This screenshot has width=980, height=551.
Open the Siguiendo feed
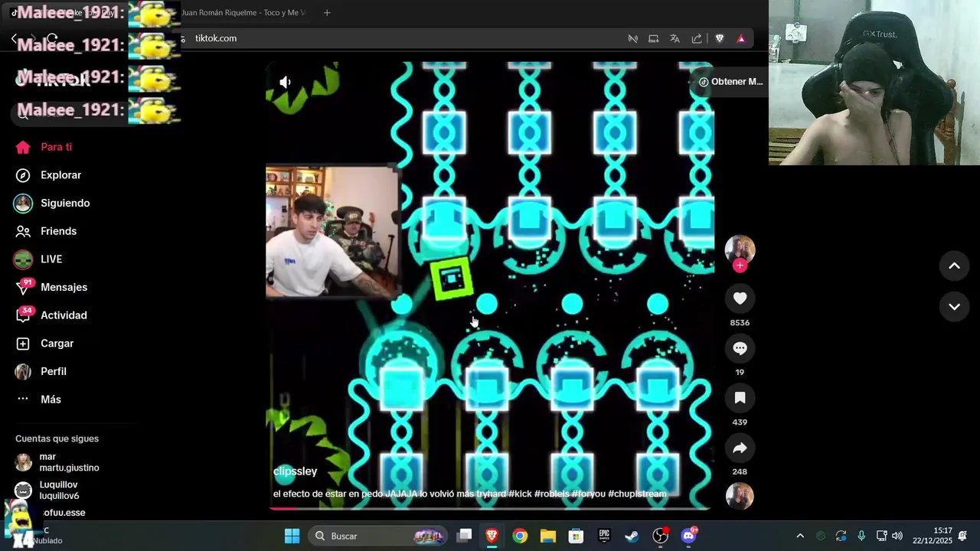tap(65, 203)
